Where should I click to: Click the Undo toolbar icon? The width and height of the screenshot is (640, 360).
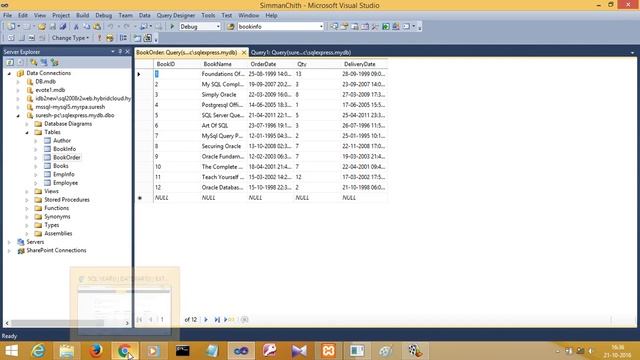[x=111, y=27]
